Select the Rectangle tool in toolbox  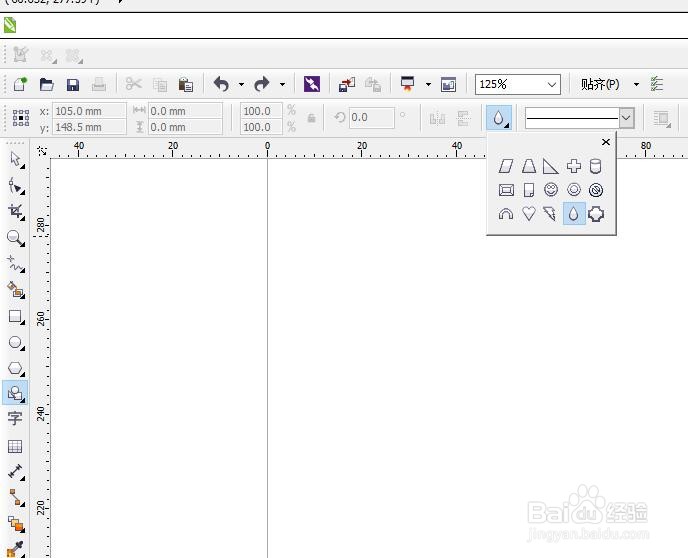click(16, 317)
